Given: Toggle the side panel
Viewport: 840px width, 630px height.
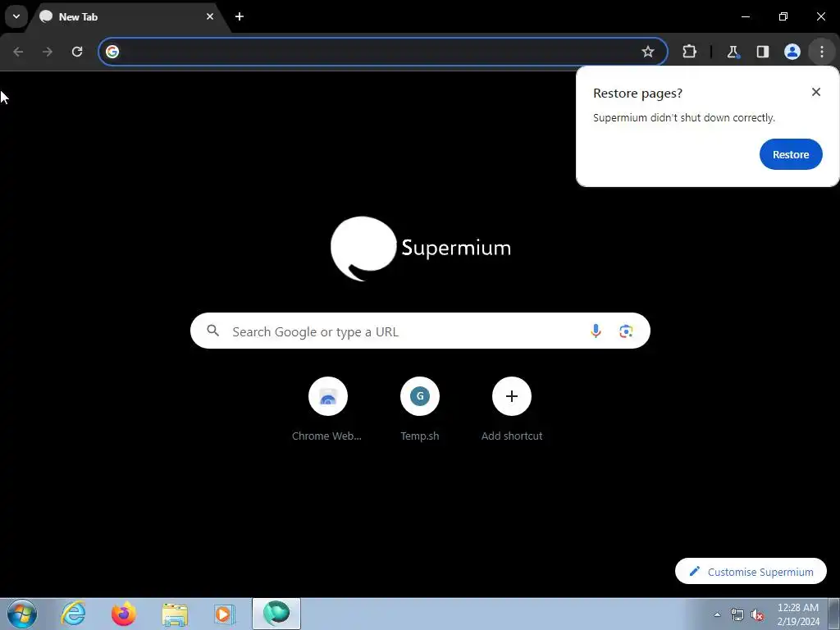Looking at the screenshot, I should (762, 52).
